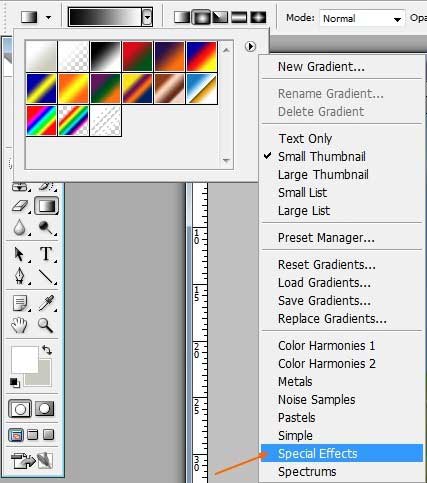The width and height of the screenshot is (427, 483).
Task: Choose Reflected Gradient style in options bar
Action: click(x=239, y=17)
